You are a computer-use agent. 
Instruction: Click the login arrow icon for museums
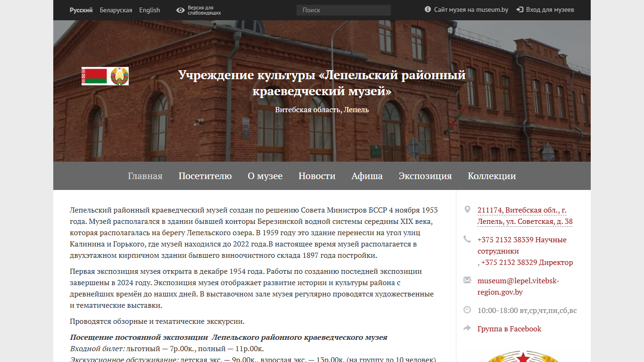pos(520,9)
